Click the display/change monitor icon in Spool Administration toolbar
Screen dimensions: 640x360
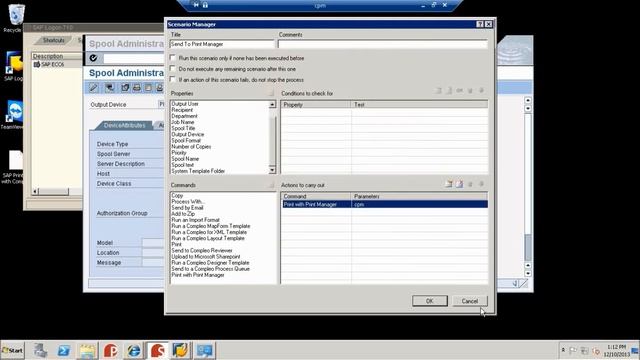tap(109, 88)
